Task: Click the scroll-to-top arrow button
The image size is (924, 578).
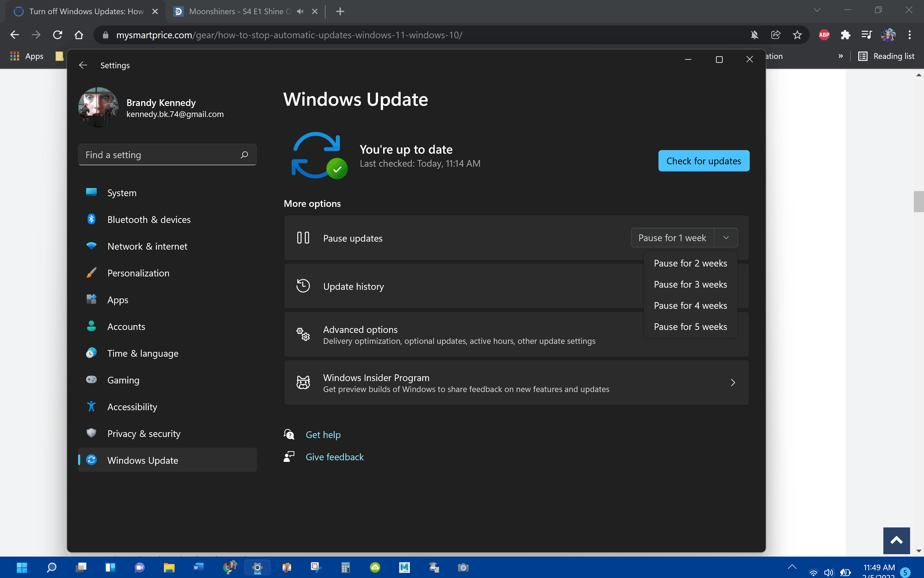Action: 896,540
